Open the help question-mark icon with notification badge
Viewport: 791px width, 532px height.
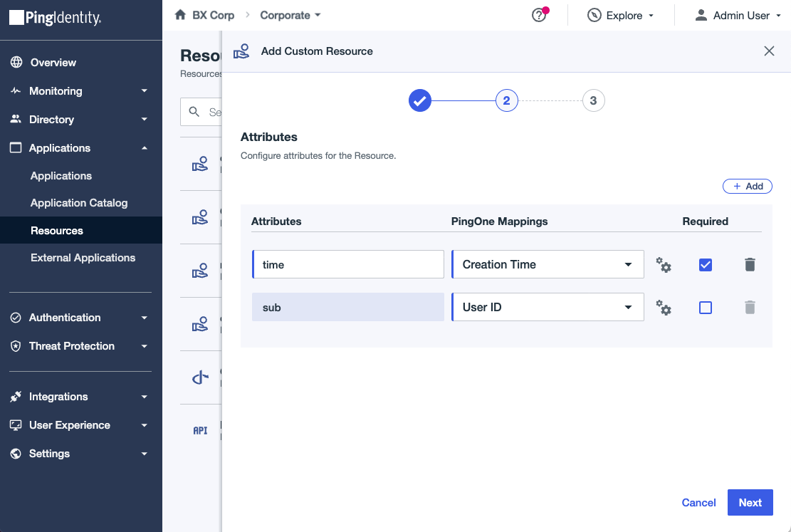pyautogui.click(x=539, y=14)
